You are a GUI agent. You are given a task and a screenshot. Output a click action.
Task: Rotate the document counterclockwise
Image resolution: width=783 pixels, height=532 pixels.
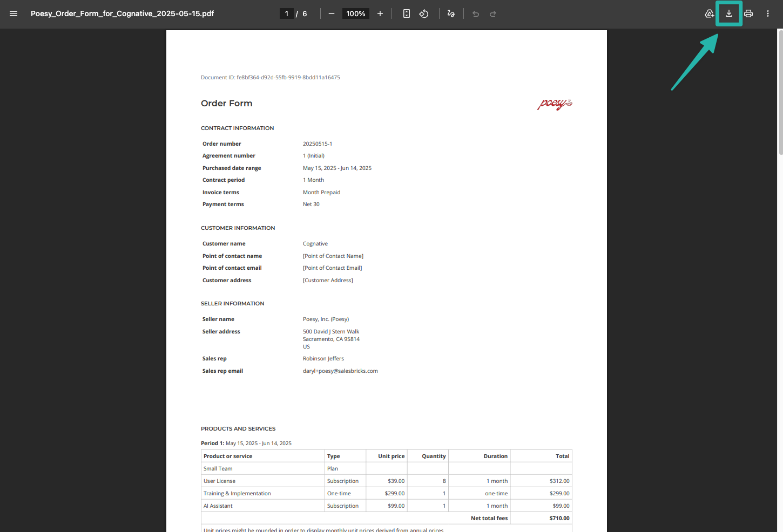tap(424, 13)
